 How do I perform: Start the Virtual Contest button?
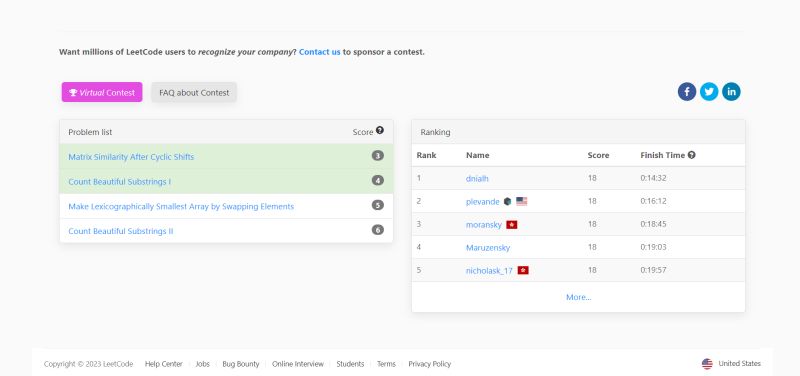click(x=102, y=92)
